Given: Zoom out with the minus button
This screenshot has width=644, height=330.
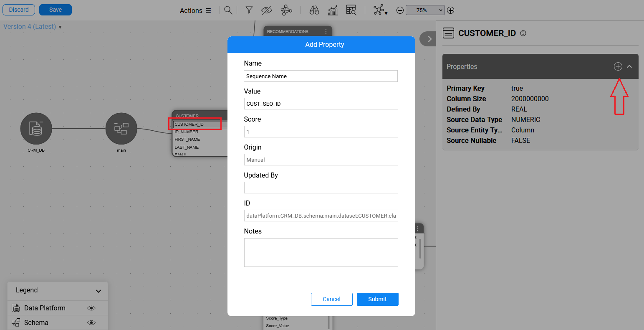Looking at the screenshot, I should 400,10.
